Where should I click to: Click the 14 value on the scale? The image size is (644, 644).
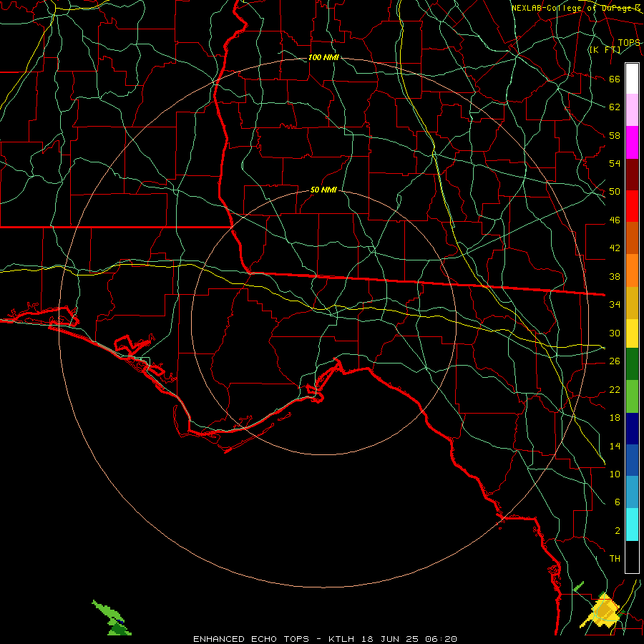(615, 446)
